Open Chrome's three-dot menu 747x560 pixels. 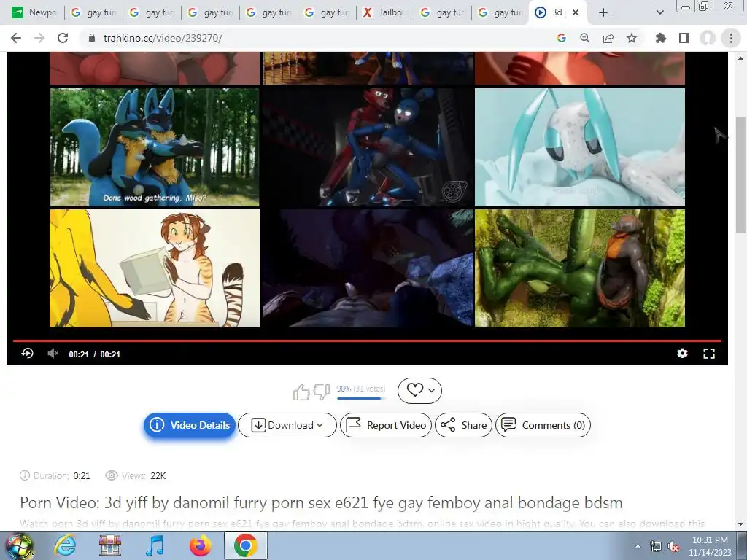(731, 38)
